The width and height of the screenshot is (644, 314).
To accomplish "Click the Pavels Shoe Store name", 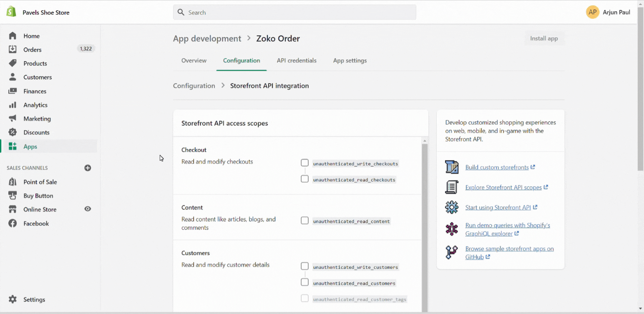I will [x=46, y=12].
